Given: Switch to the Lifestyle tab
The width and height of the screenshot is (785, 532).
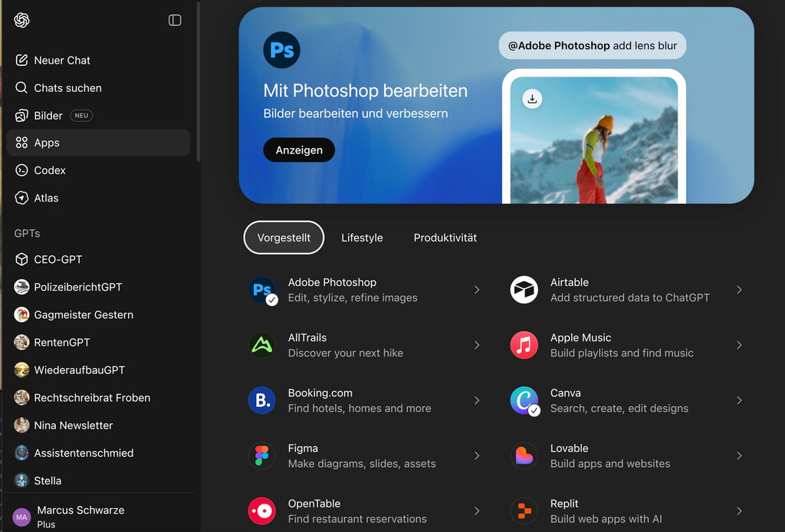Looking at the screenshot, I should click(x=362, y=238).
